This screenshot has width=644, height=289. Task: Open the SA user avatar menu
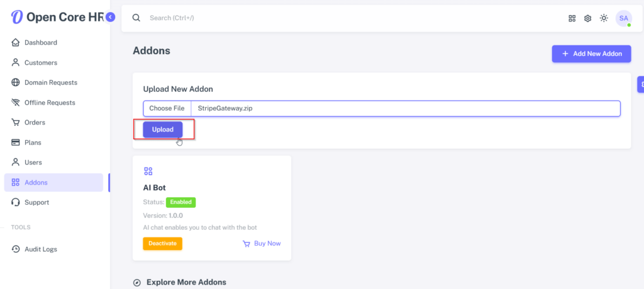[623, 18]
